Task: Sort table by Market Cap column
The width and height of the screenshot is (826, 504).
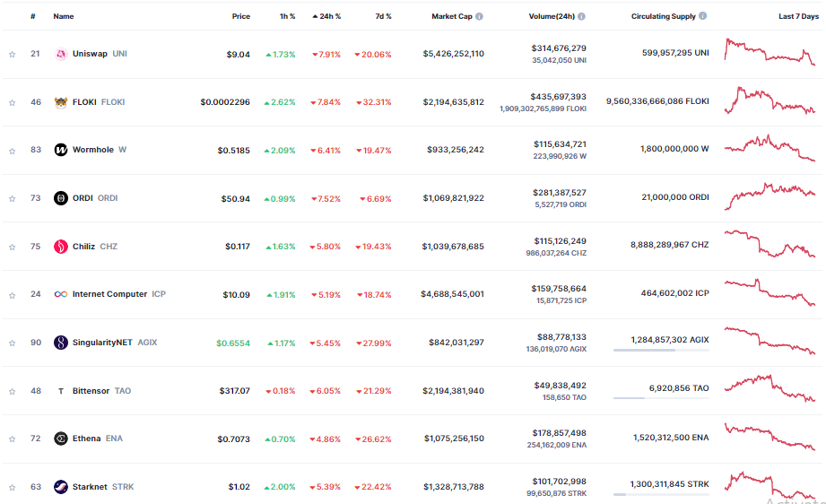Action: (x=452, y=16)
